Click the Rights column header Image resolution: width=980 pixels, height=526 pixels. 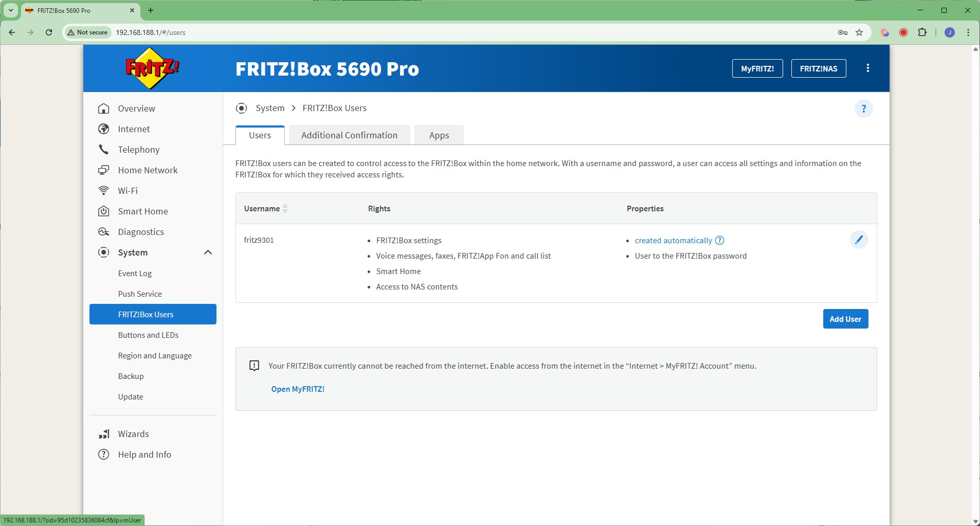[x=379, y=209]
